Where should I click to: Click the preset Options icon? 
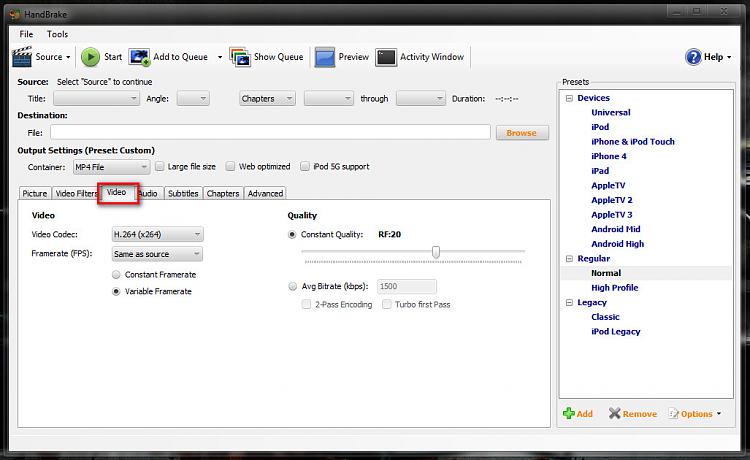click(x=673, y=413)
